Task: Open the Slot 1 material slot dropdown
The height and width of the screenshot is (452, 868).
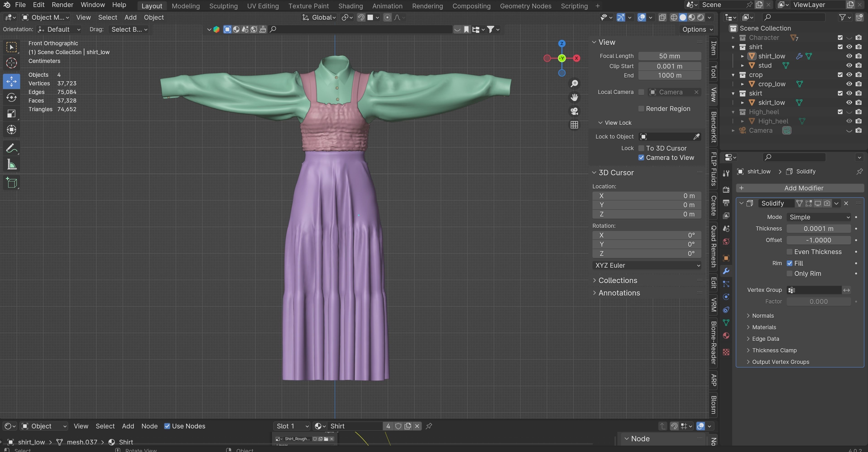Action: [292, 426]
